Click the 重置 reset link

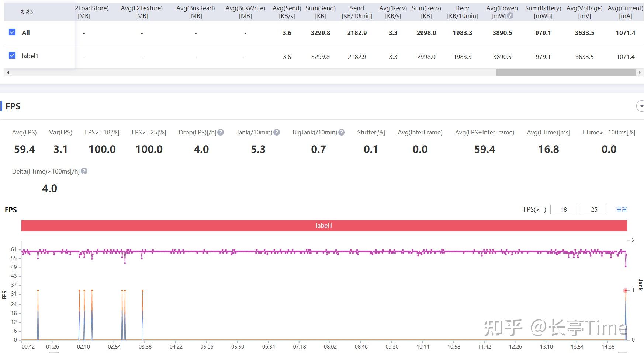[x=622, y=209]
